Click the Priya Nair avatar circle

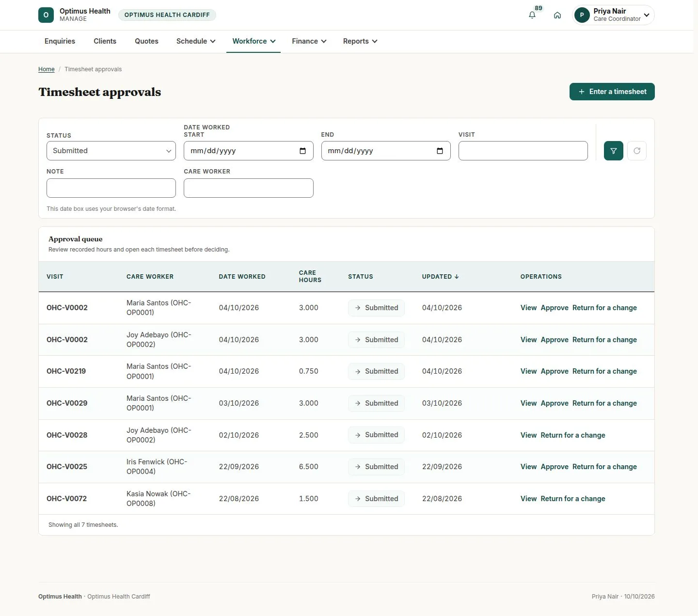[x=582, y=15]
